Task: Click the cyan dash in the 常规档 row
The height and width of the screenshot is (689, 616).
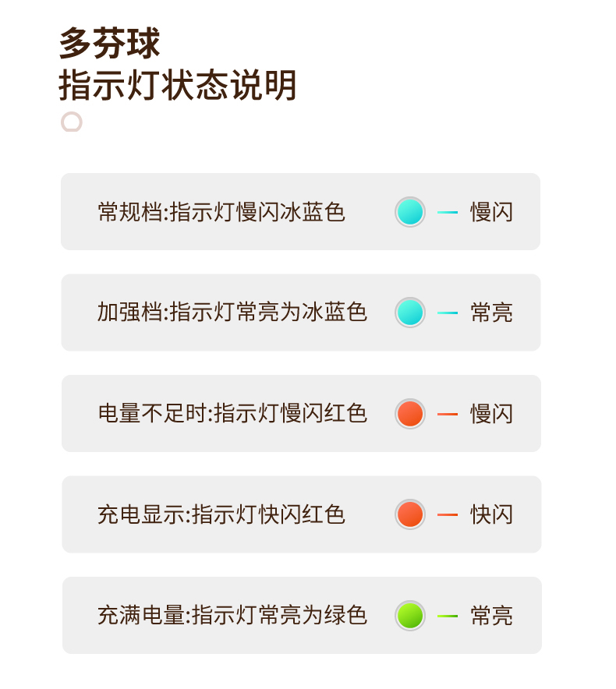Action: pyautogui.click(x=448, y=212)
